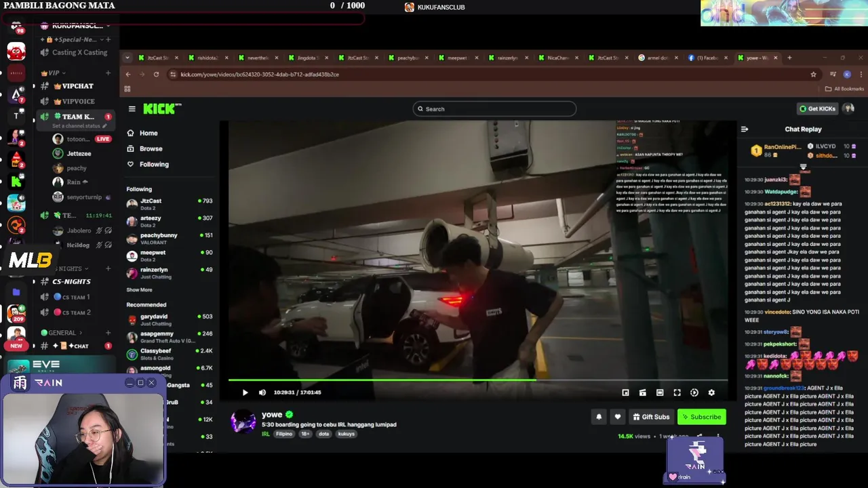Viewport: 868px width, 488px height.
Task: Open the Kick profile avatar menu
Action: [x=848, y=108]
